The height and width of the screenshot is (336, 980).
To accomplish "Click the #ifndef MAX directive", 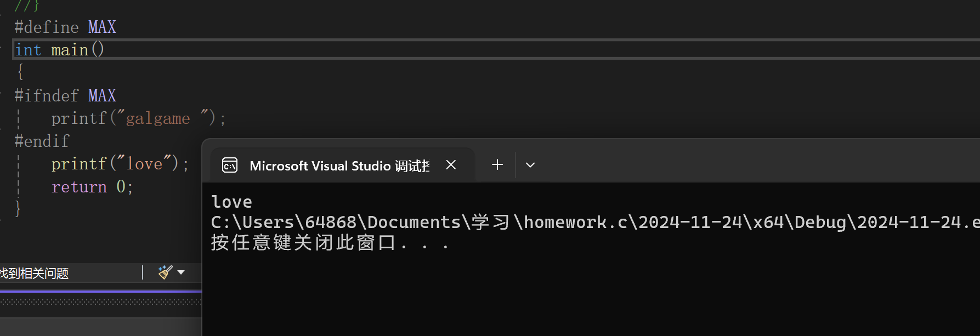I will 65,95.
